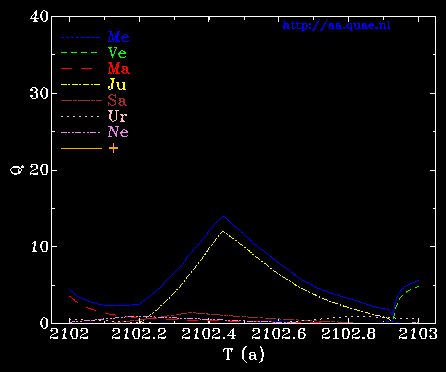This screenshot has height=372, width=446.
Task: Click the violet Ne legend line sample
Action: [81, 133]
